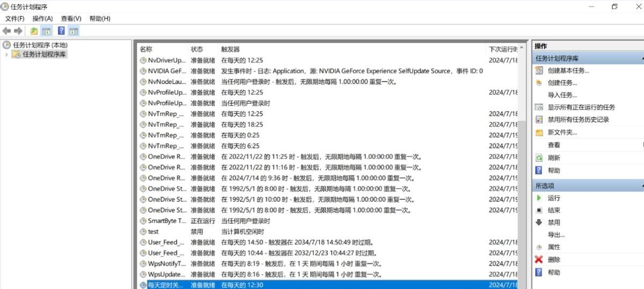Click the 创建基本任务 icon in actions pane

pyautogui.click(x=539, y=70)
